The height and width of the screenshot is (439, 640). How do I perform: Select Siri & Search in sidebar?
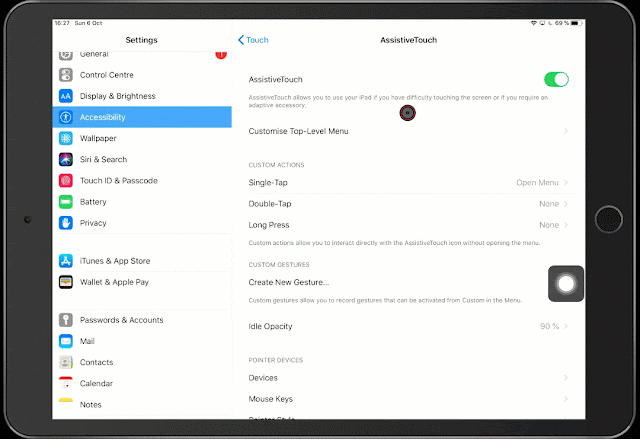(x=142, y=160)
